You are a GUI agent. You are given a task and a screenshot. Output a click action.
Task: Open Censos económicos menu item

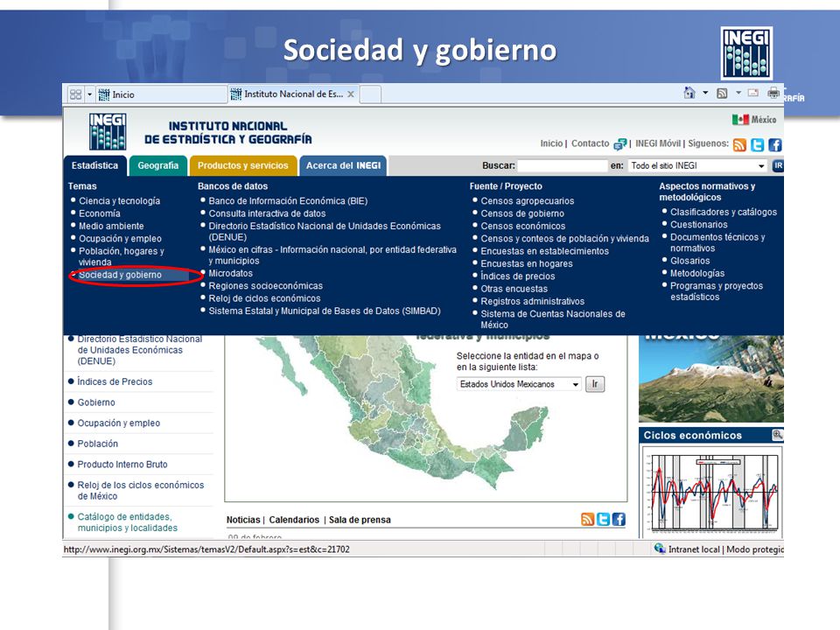click(x=523, y=226)
